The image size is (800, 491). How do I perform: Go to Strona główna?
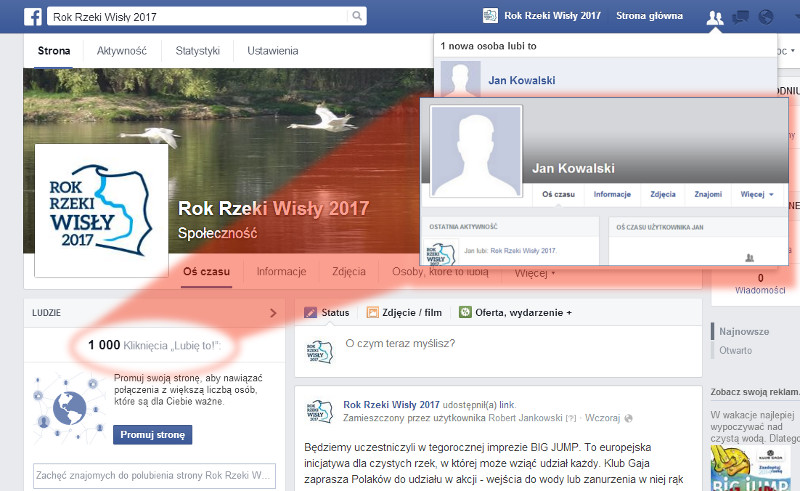coord(649,16)
